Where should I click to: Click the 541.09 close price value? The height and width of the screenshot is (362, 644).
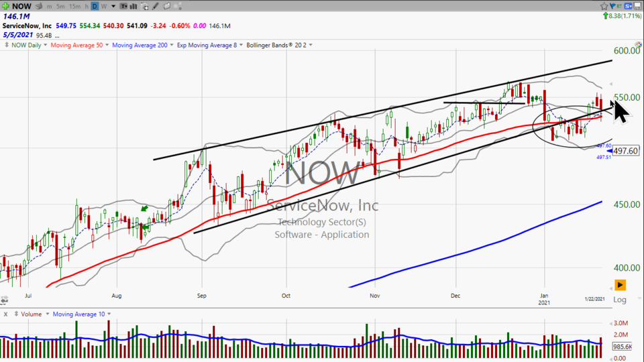137,26
